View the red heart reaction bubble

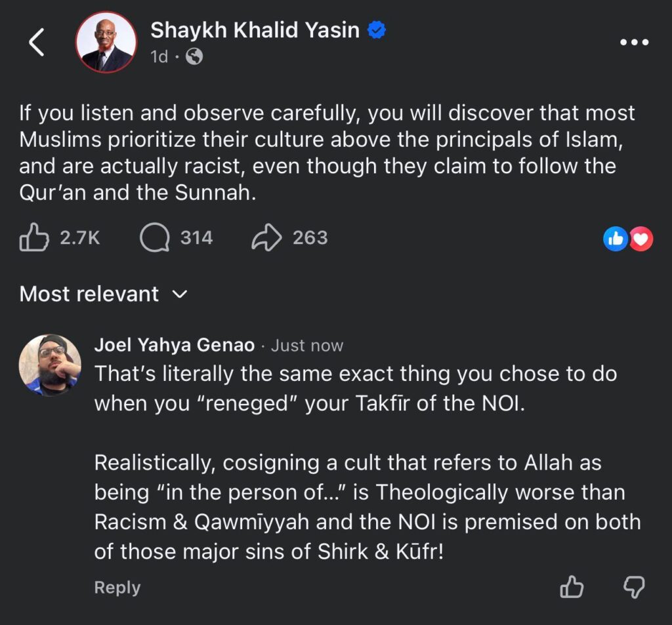coord(641,240)
